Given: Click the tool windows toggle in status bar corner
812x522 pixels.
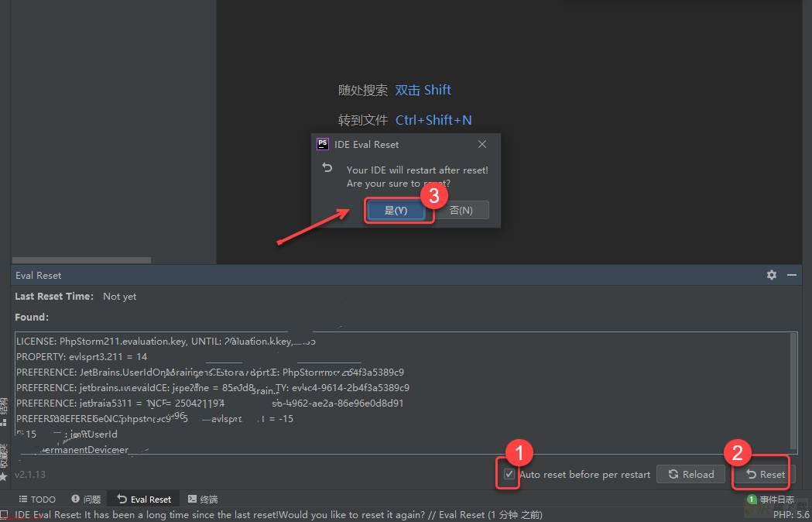Looking at the screenshot, I should [4, 515].
